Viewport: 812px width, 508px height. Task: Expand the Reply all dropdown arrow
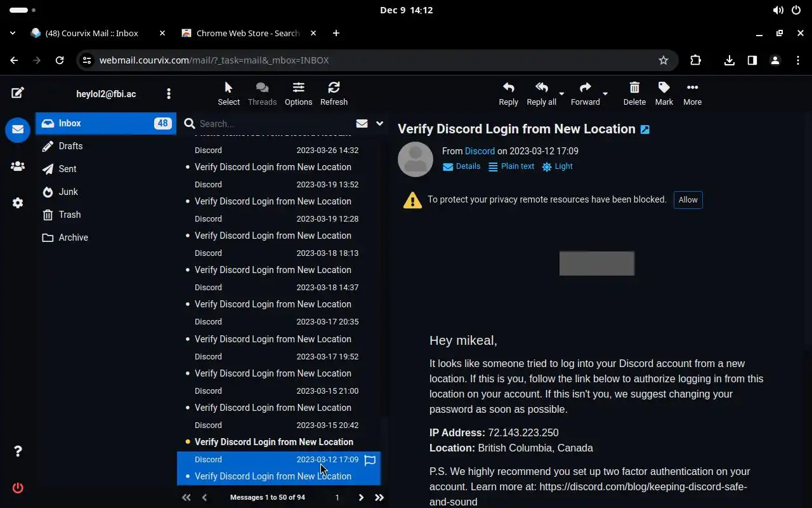pos(561,94)
